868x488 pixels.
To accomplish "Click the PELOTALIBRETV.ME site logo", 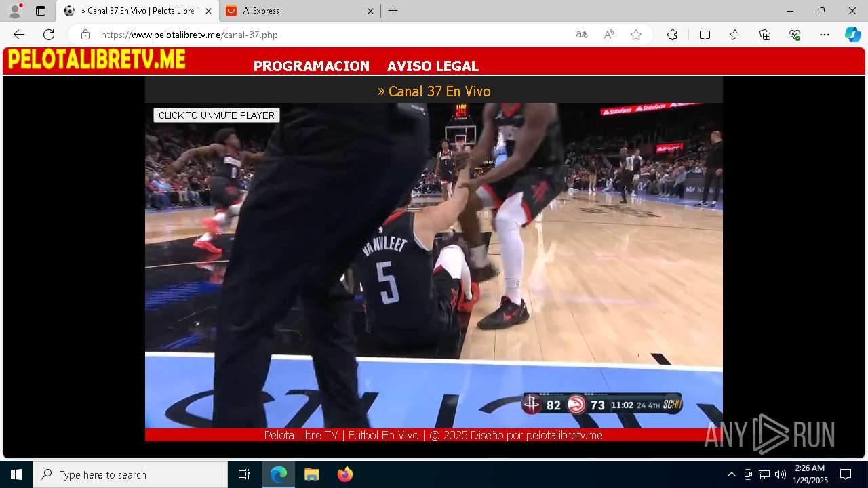I will click(97, 60).
